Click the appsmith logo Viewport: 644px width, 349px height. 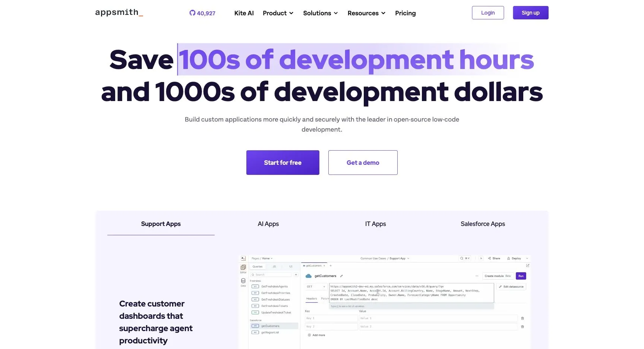(119, 13)
